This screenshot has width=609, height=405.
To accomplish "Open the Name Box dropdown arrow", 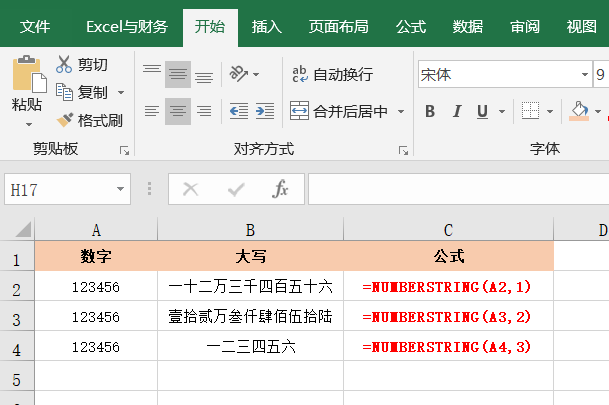I will pyautogui.click(x=120, y=189).
